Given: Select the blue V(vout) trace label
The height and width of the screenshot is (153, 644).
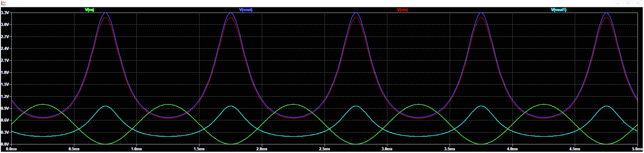Looking at the screenshot, I should (x=246, y=10).
